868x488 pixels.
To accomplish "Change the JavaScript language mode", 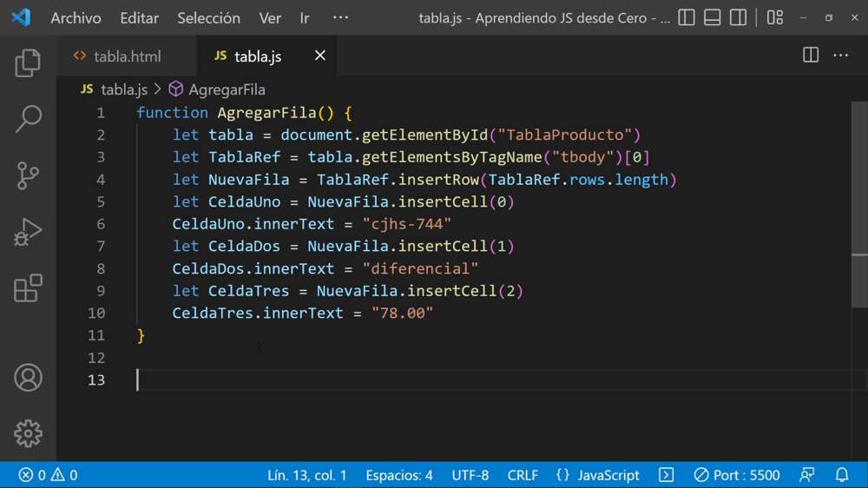I will pos(608,475).
